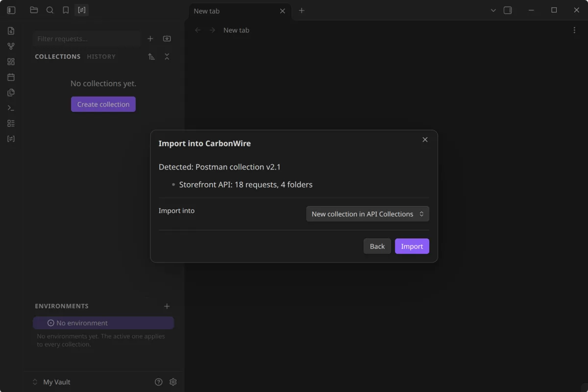This screenshot has height=392, width=588.
Task: Open more options three-dot menu
Action: tap(574, 30)
